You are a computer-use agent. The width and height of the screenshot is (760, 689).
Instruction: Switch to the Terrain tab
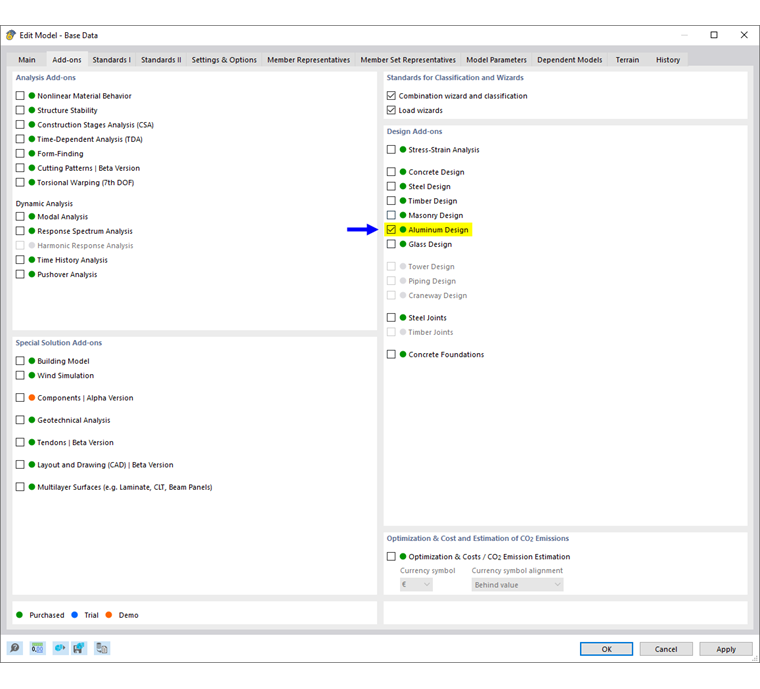click(627, 60)
